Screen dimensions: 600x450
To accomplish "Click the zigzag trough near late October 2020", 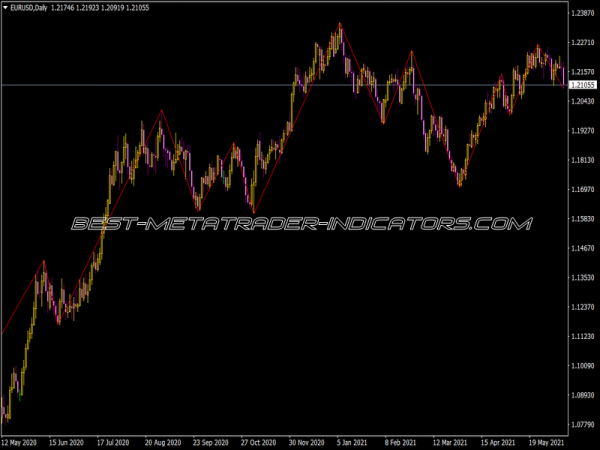I will coord(253,213).
